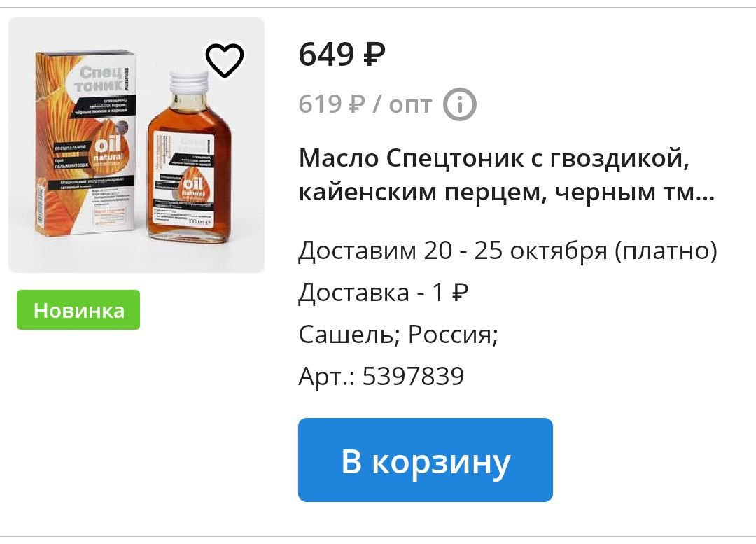Open wholesale price info icon
The height and width of the screenshot is (544, 756).
click(459, 104)
